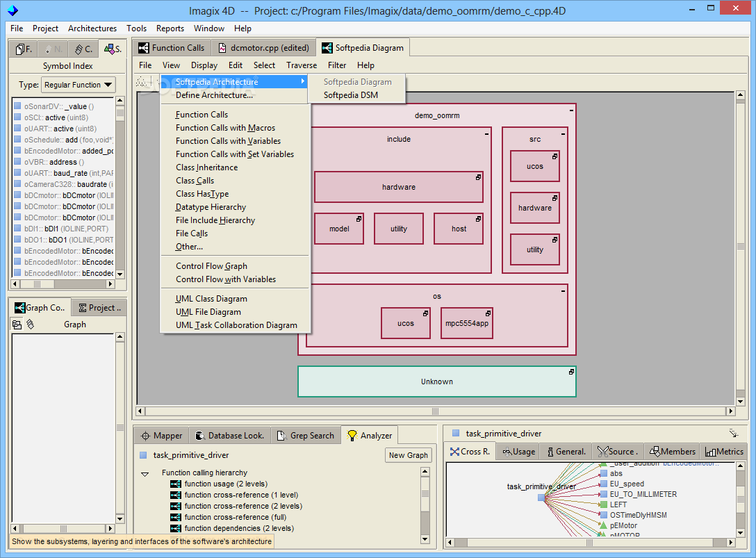The height and width of the screenshot is (558, 756).
Task: Expand the hardware subsystem under src
Action: tap(554, 198)
